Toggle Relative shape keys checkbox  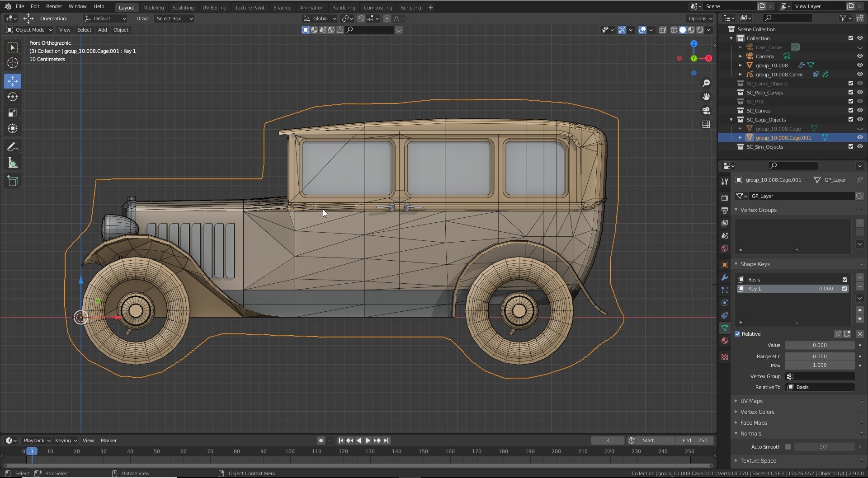coord(737,334)
